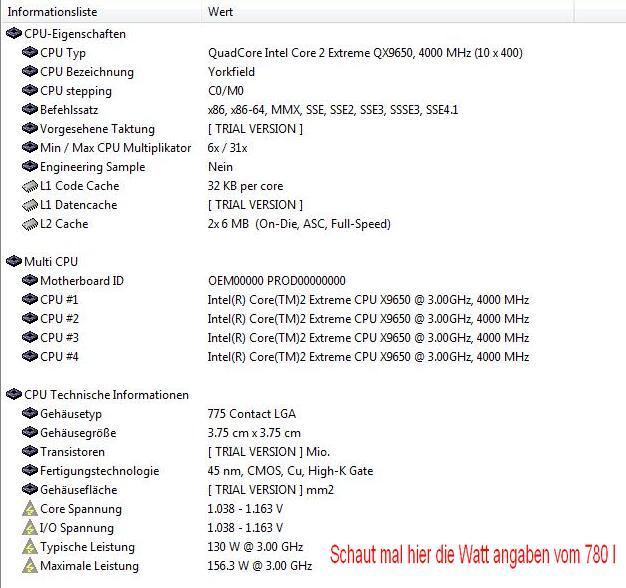Click the warning icon beside I/O Spannung
This screenshot has height=588, width=626.
tap(30, 528)
